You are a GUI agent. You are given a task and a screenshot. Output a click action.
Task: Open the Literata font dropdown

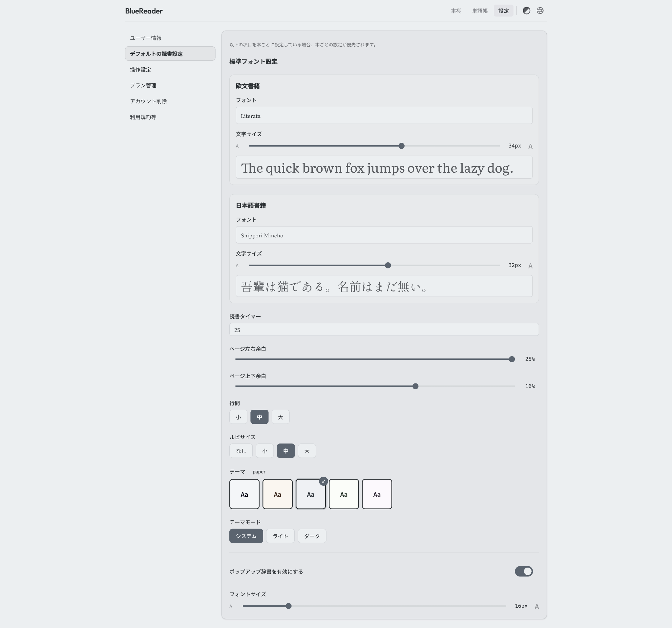(384, 116)
